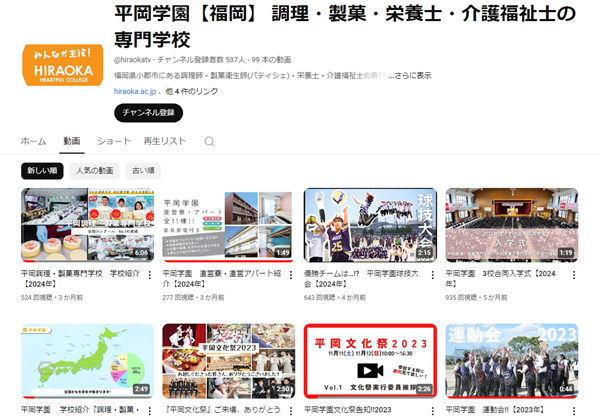Switch to the ホーム tab
The image size is (600, 416).
(34, 141)
